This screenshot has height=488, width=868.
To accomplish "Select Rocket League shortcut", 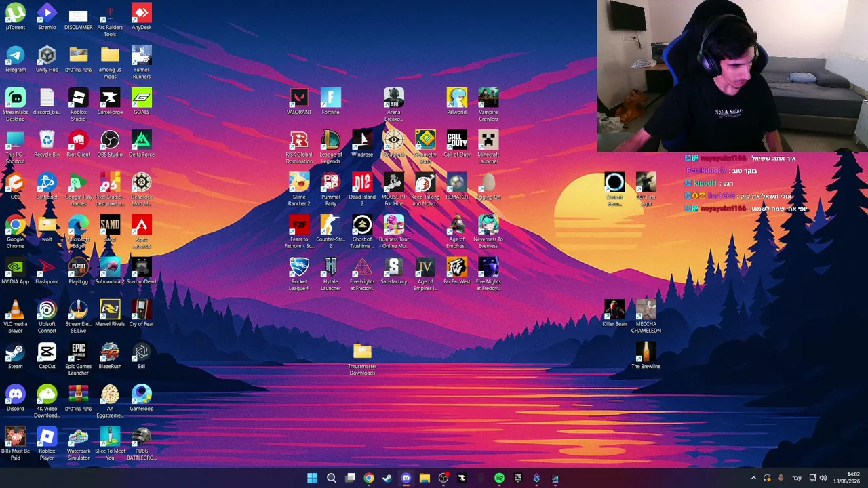I will [299, 274].
